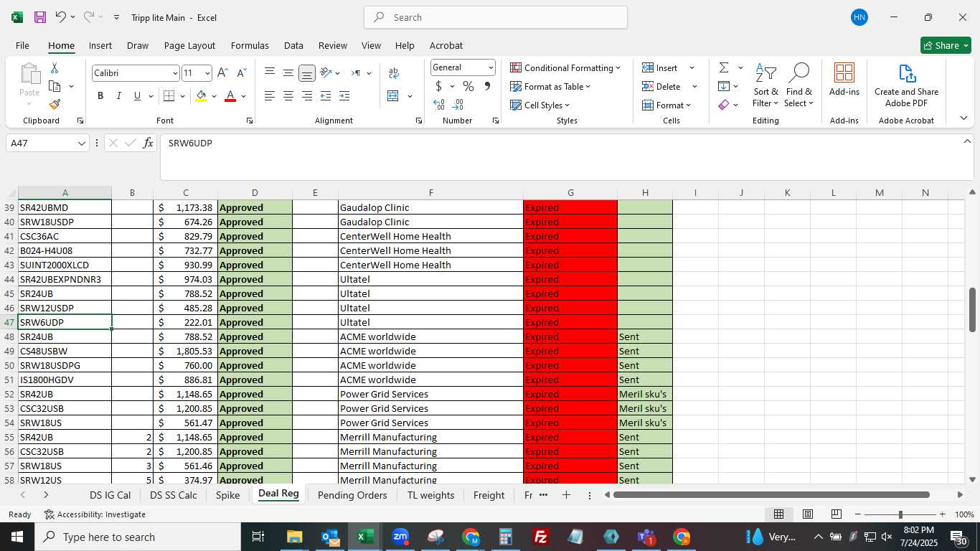980x551 pixels.
Task: Increase font size
Action: click(222, 73)
